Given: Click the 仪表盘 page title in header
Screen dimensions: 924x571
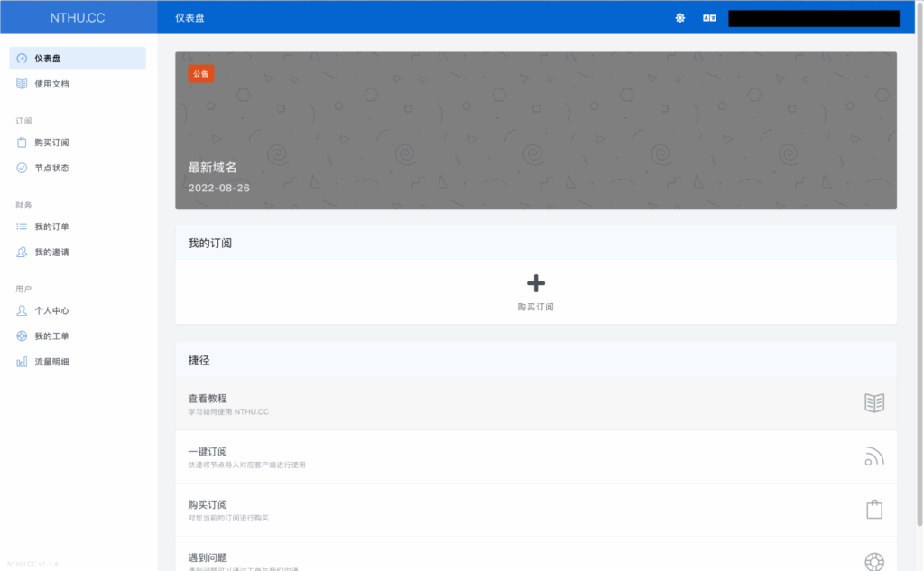Looking at the screenshot, I should coord(189,18).
